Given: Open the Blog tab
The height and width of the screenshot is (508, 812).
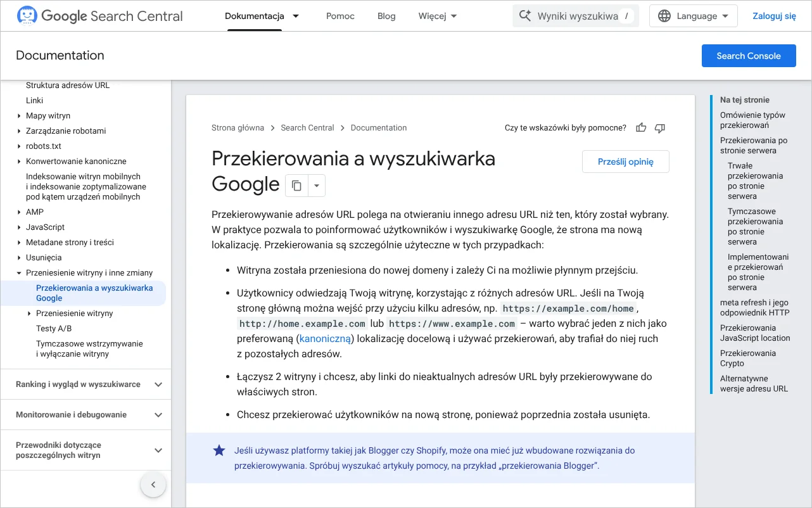Looking at the screenshot, I should tap(386, 16).
